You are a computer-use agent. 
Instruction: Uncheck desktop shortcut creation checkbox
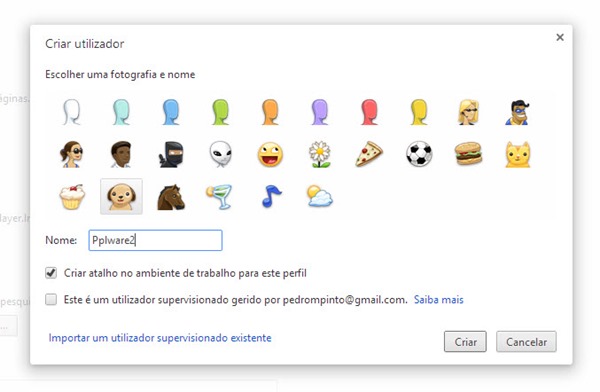[x=51, y=273]
